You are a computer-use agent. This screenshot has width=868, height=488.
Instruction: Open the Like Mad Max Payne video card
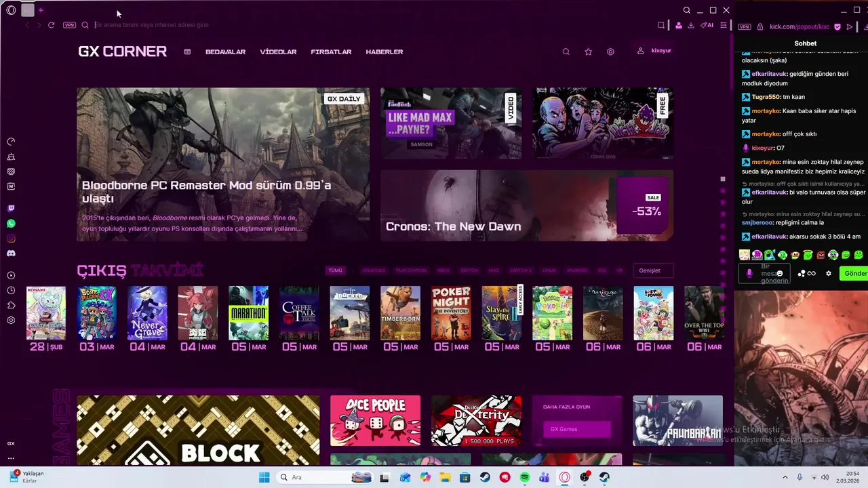point(451,123)
